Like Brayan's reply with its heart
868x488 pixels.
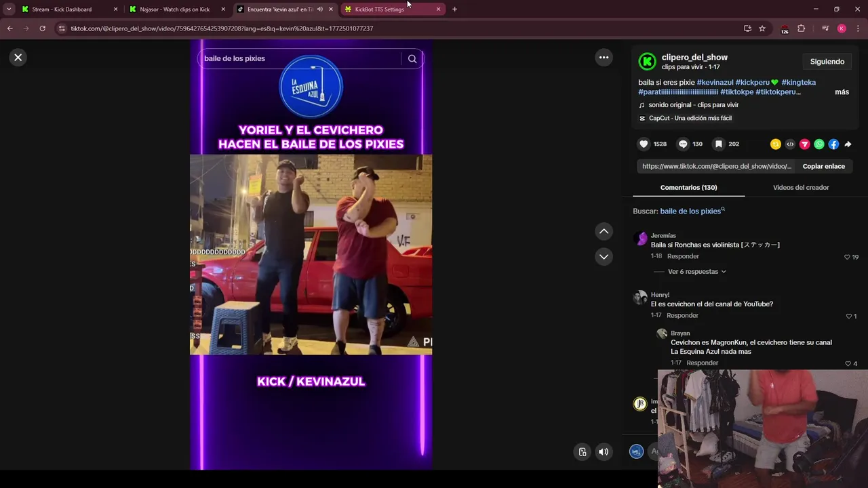click(x=848, y=364)
